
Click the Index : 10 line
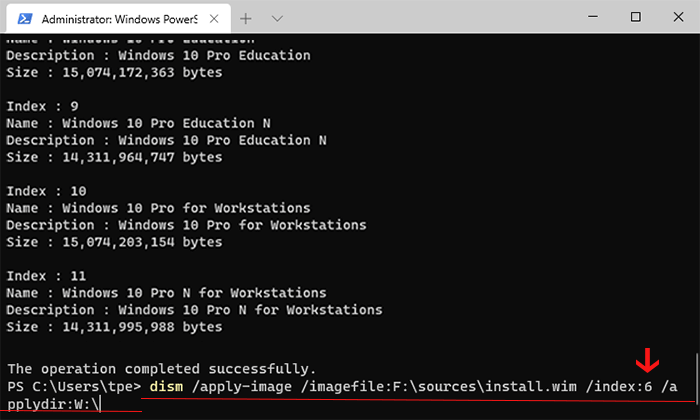tap(46, 191)
